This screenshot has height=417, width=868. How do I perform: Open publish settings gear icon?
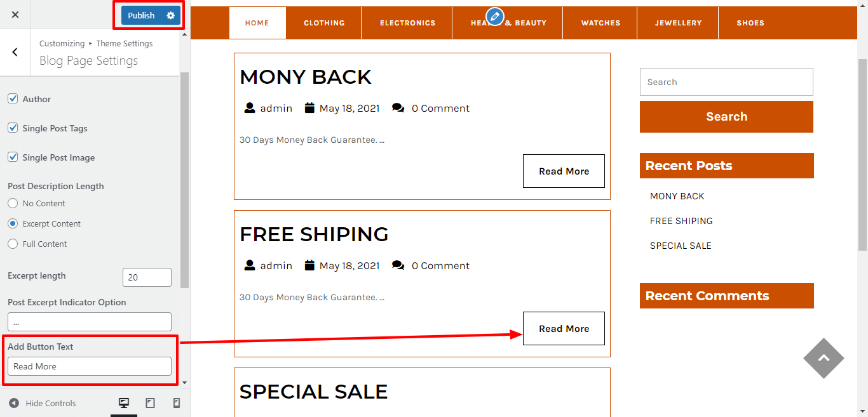click(x=170, y=15)
